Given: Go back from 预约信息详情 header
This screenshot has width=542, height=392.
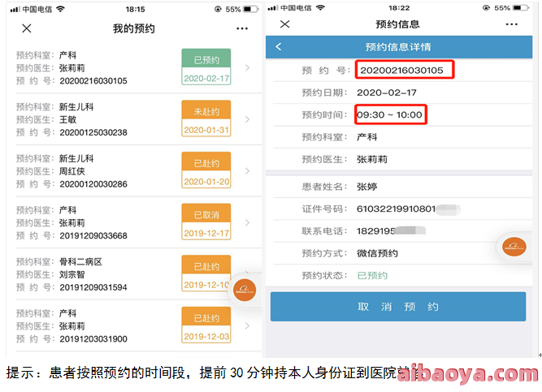Looking at the screenshot, I should [x=279, y=46].
